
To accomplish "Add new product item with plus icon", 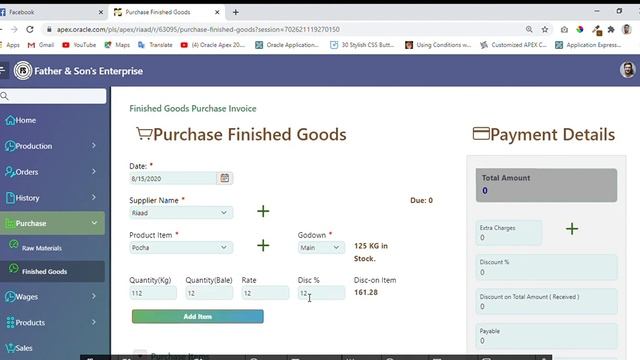I will coord(263,245).
